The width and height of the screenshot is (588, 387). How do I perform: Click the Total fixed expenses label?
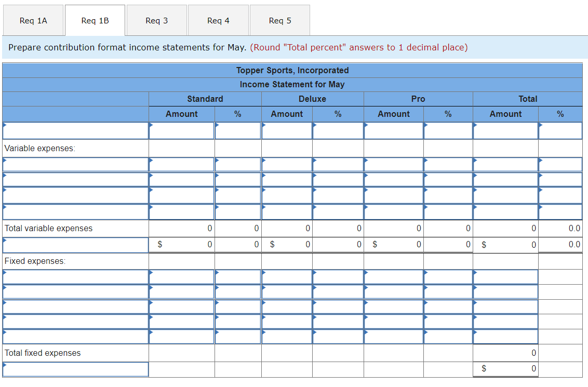pyautogui.click(x=43, y=353)
